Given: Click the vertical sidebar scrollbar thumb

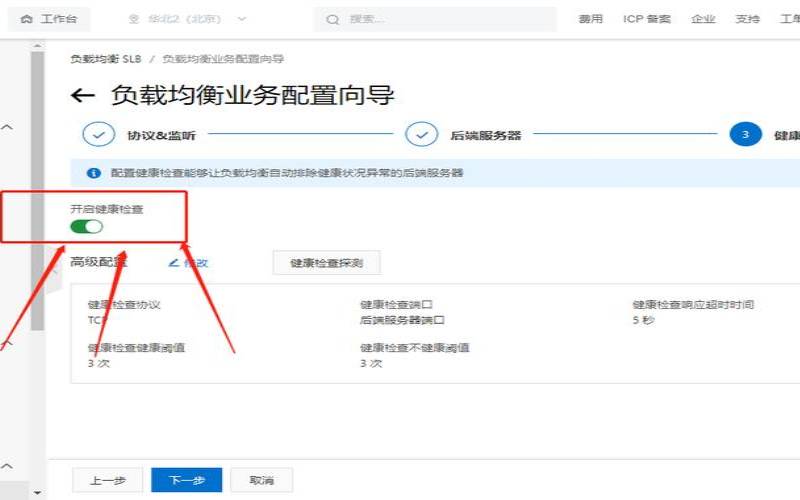Looking at the screenshot, I should coord(37,191).
